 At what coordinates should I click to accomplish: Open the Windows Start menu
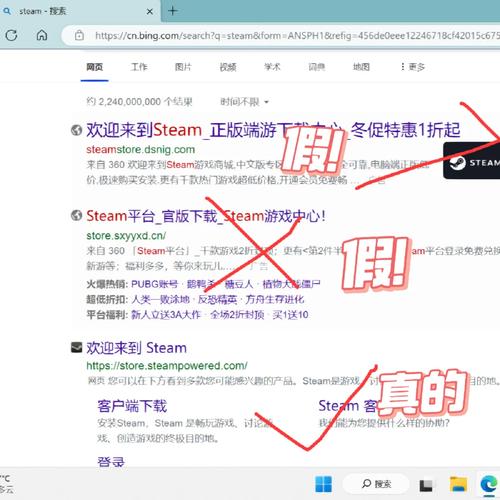(x=323, y=484)
